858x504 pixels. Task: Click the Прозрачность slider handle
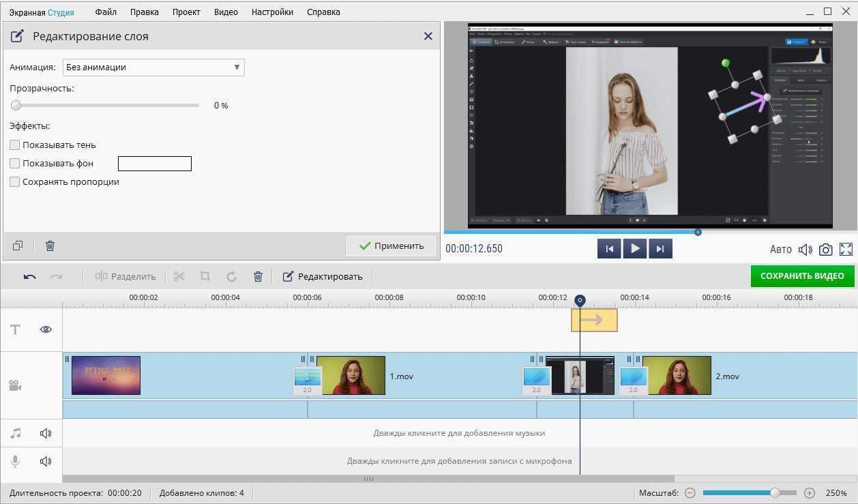pyautogui.click(x=16, y=106)
